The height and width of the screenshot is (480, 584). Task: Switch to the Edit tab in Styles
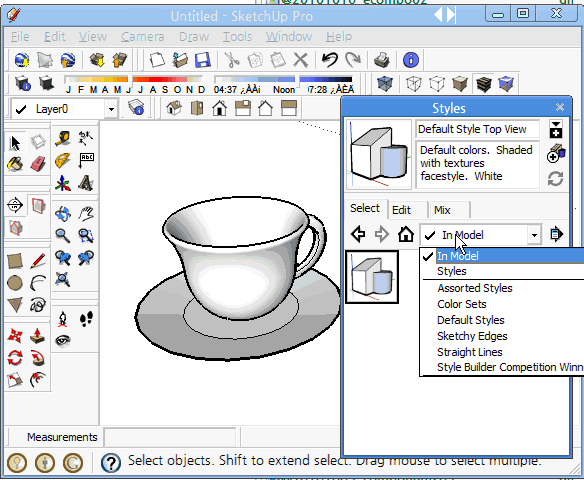tap(402, 210)
